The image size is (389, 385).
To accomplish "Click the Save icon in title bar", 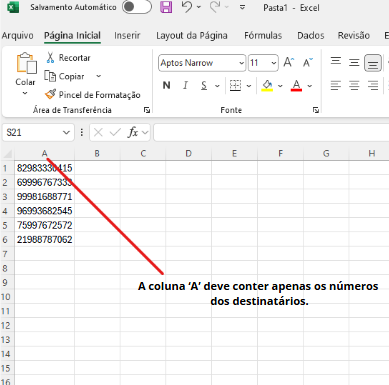I will click(166, 7).
